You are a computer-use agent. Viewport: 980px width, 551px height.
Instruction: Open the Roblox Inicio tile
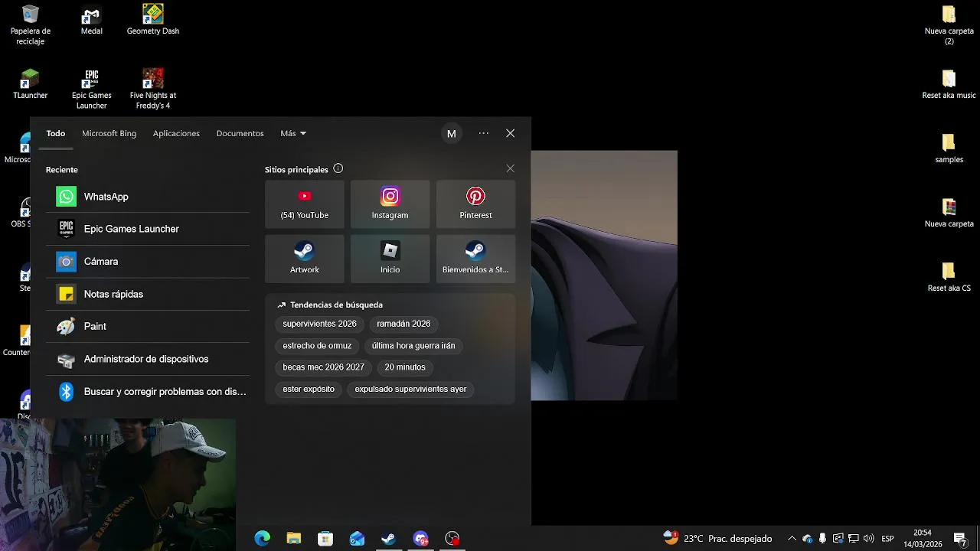(390, 259)
